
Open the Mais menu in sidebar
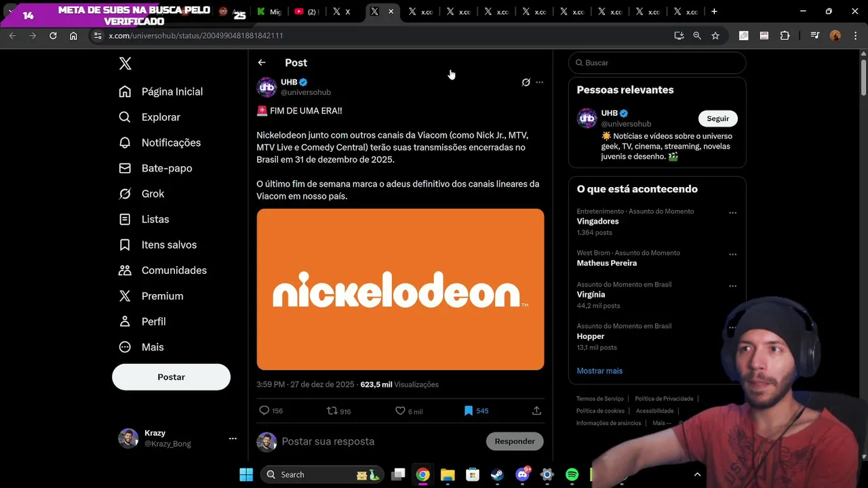[141, 347]
